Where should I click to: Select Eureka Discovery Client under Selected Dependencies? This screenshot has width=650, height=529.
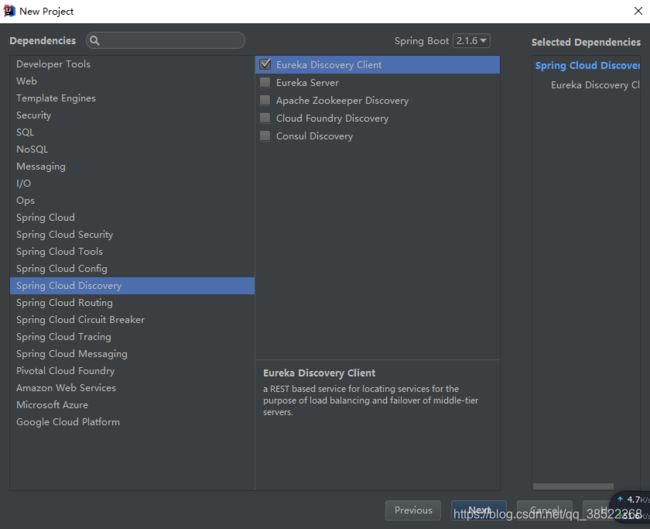pyautogui.click(x=595, y=85)
